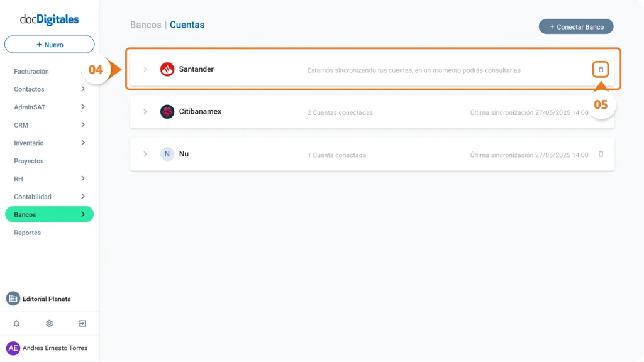Navigate to Facturación in the sidebar
This screenshot has width=644, height=362.
[30, 71]
